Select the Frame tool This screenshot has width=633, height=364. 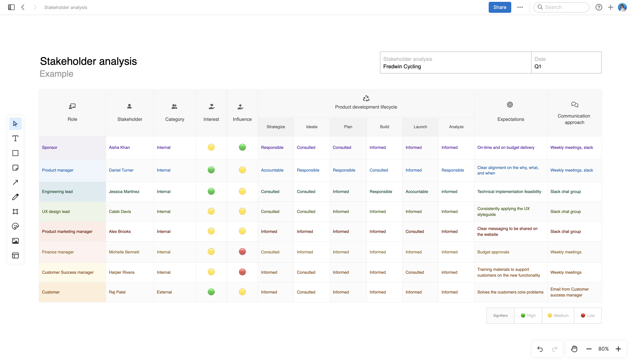[15, 211]
